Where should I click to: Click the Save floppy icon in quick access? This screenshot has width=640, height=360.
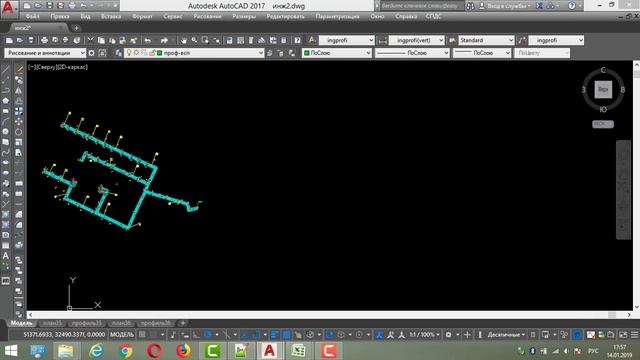tap(49, 6)
